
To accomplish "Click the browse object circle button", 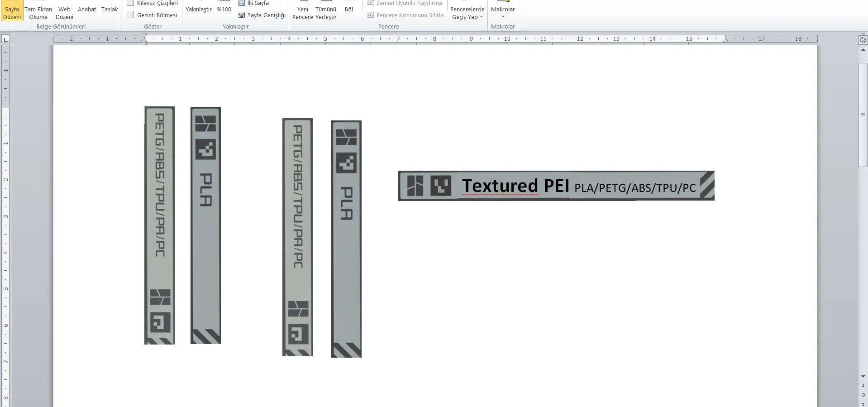I will [863, 395].
